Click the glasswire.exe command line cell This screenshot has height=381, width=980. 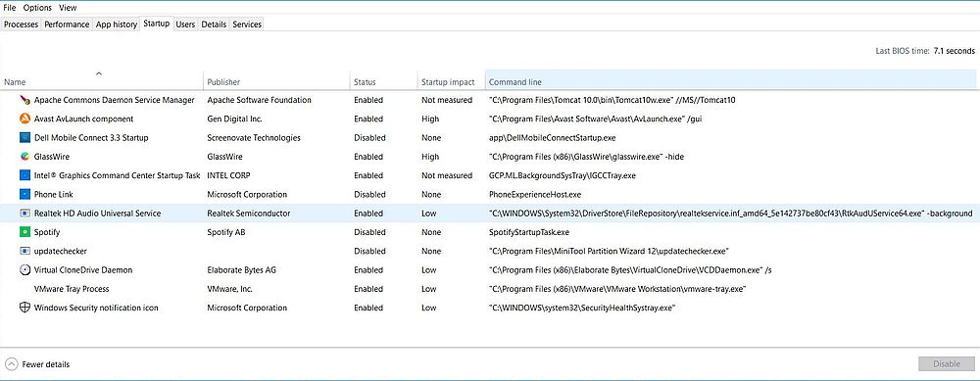tap(586, 157)
